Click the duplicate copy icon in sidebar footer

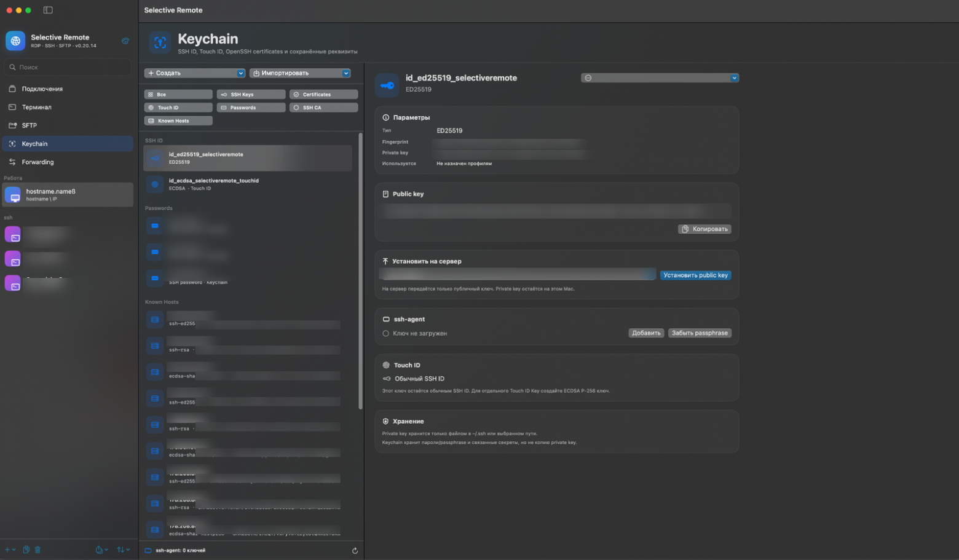[x=26, y=550]
